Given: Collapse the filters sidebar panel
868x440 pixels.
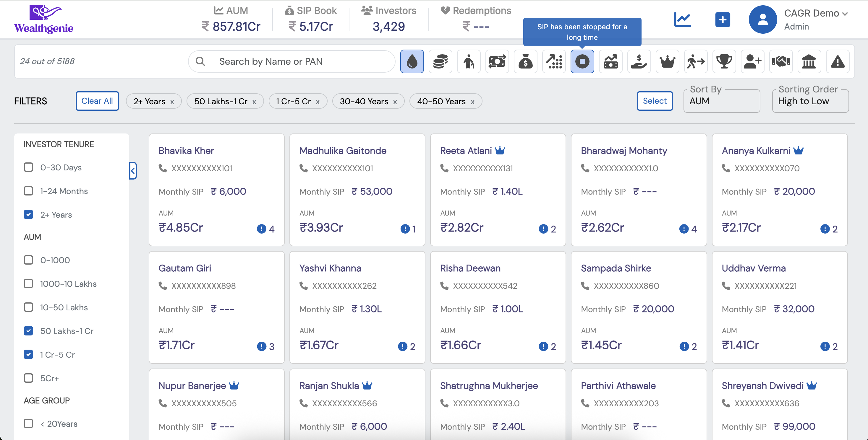Looking at the screenshot, I should [133, 171].
